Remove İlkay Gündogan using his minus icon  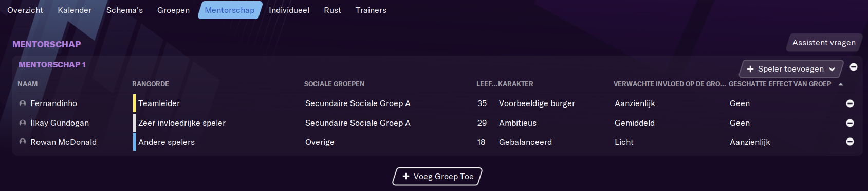click(850, 123)
